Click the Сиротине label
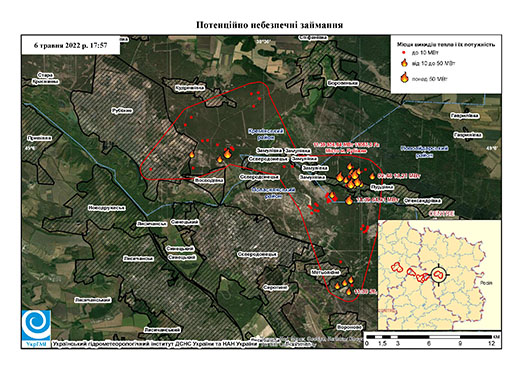This screenshot has height=368, width=520. coord(275,288)
